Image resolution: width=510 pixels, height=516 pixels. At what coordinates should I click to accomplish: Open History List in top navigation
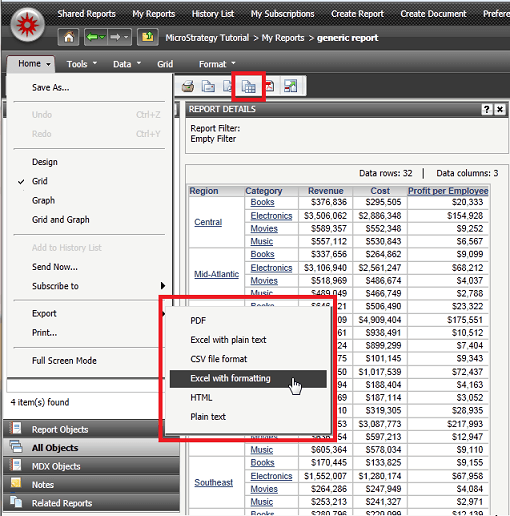point(213,14)
